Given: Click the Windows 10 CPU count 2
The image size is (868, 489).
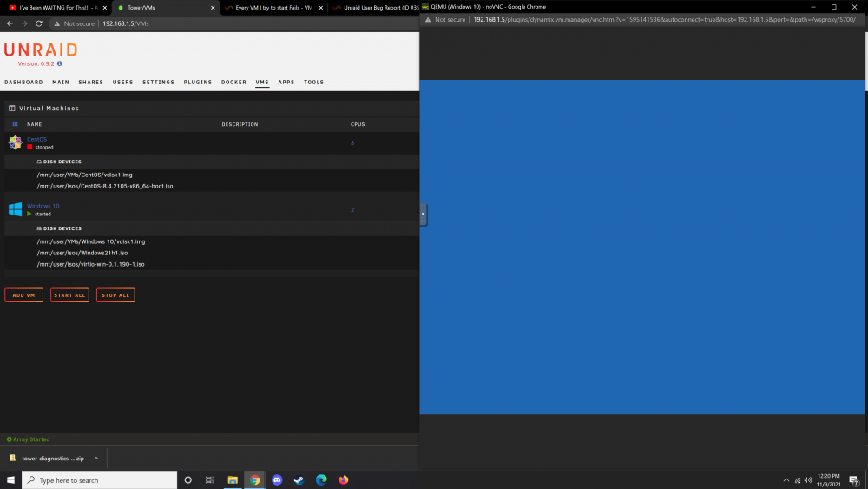Looking at the screenshot, I should [352, 209].
